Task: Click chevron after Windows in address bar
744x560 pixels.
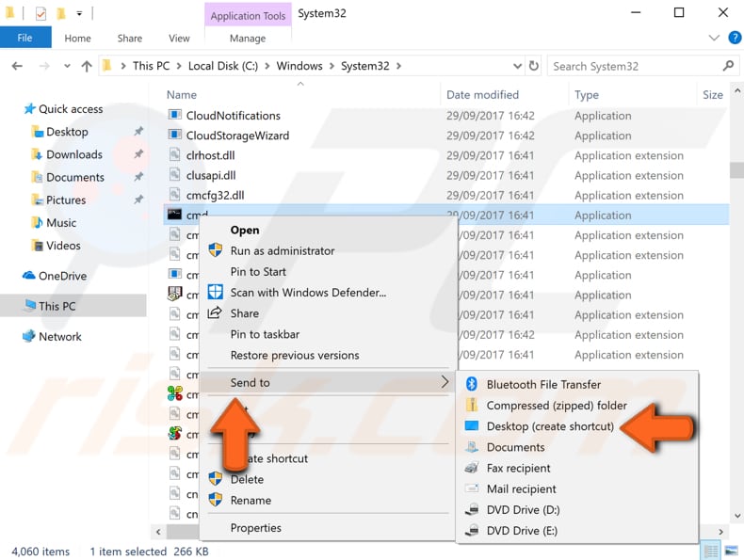Action: tap(332, 66)
